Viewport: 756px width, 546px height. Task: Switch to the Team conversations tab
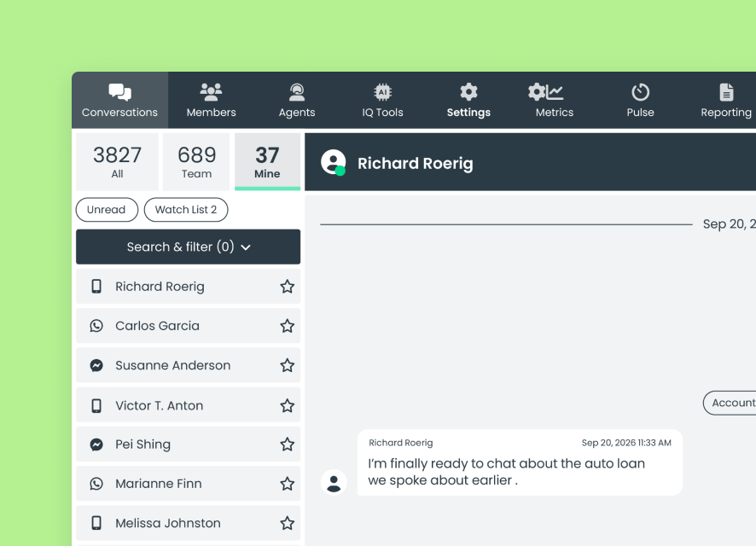pos(196,161)
